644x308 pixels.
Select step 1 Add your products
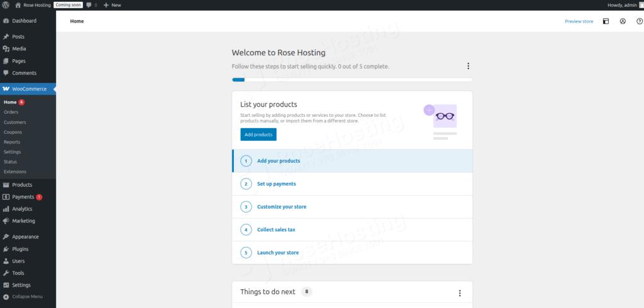352,161
